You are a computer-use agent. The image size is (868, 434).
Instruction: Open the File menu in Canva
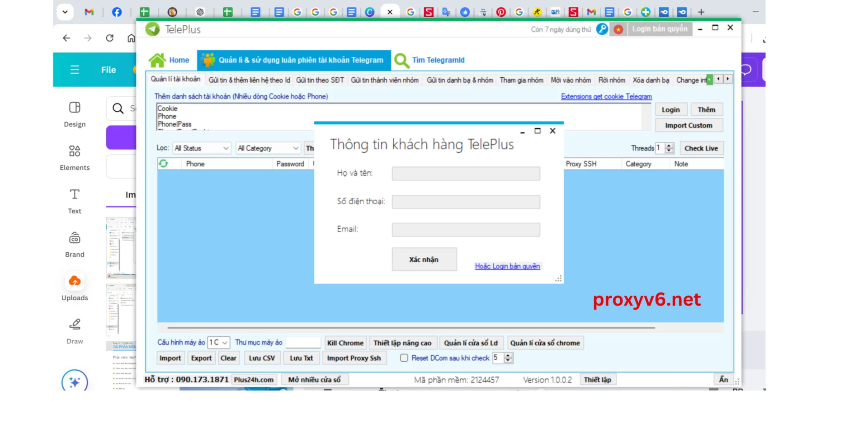coord(108,70)
